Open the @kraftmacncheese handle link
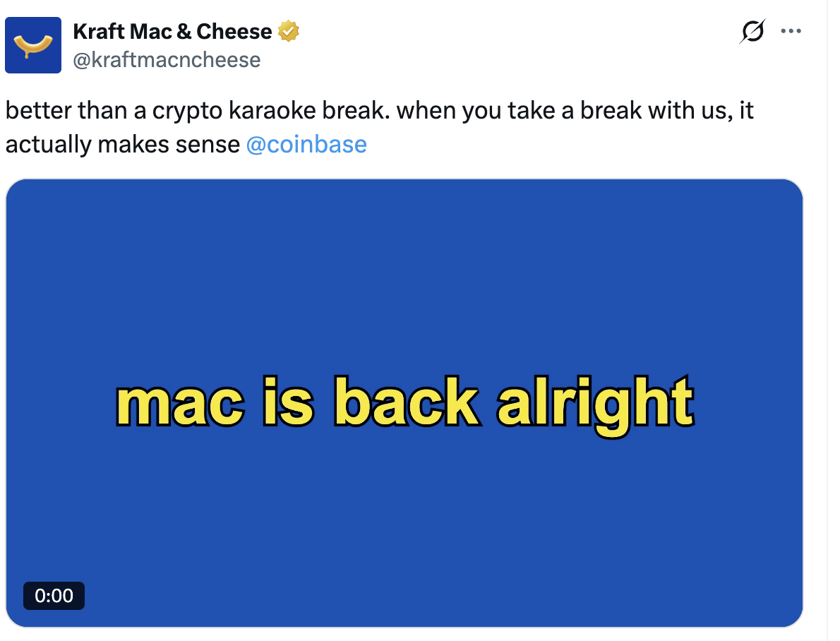Viewport: 840px width, 641px height. click(x=167, y=60)
